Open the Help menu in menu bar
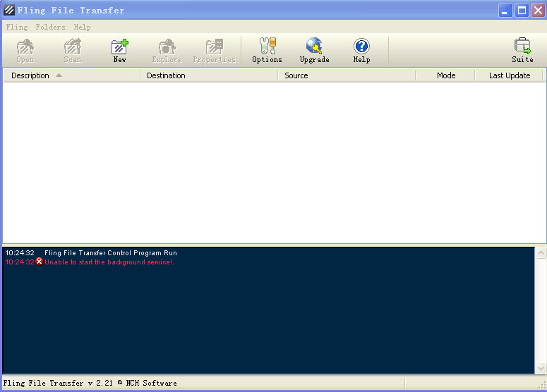The height and width of the screenshot is (392, 547). (82, 27)
